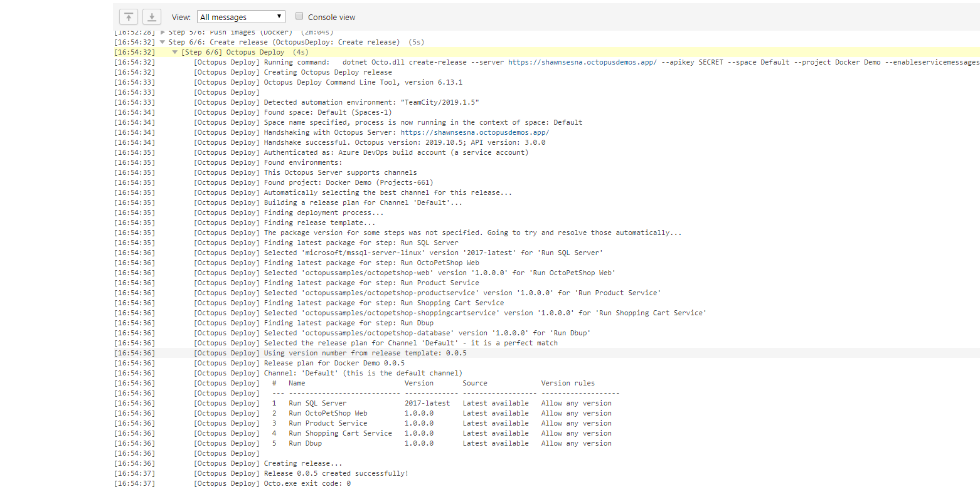
Task: Select Step 6/6 Create release row text
Action: click(284, 42)
